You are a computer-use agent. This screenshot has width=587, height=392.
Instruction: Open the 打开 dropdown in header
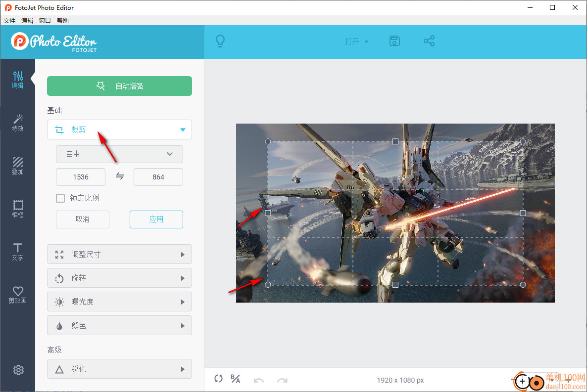coord(356,42)
